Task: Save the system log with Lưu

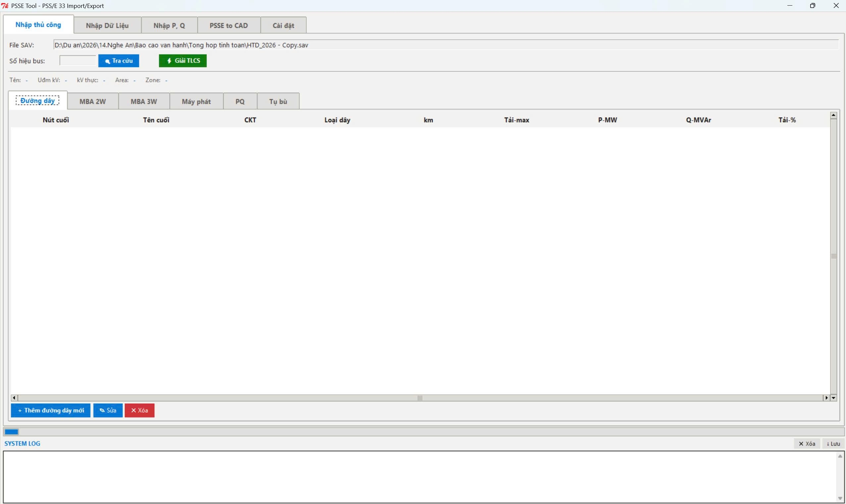Action: tap(833, 443)
